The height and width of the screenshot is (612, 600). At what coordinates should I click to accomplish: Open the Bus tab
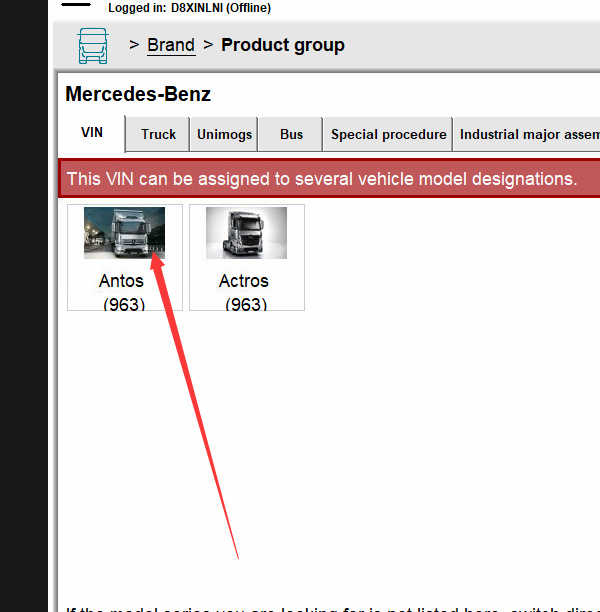(291, 134)
